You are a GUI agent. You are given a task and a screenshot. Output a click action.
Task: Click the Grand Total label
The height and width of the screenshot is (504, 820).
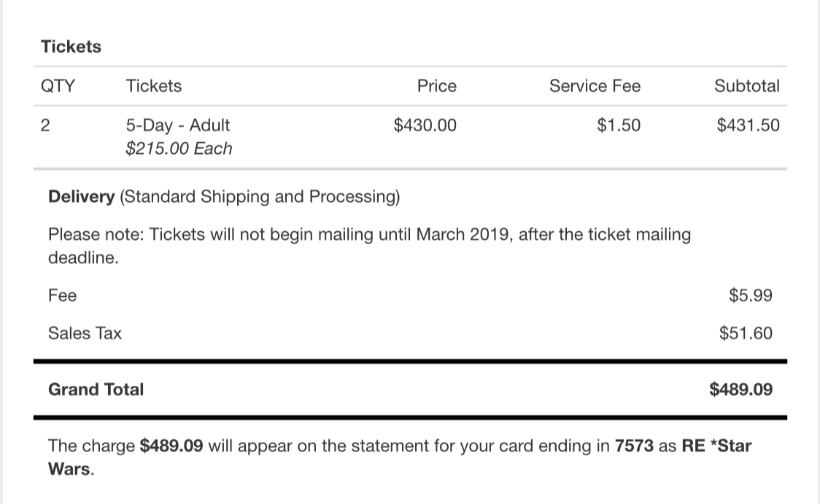pyautogui.click(x=96, y=389)
